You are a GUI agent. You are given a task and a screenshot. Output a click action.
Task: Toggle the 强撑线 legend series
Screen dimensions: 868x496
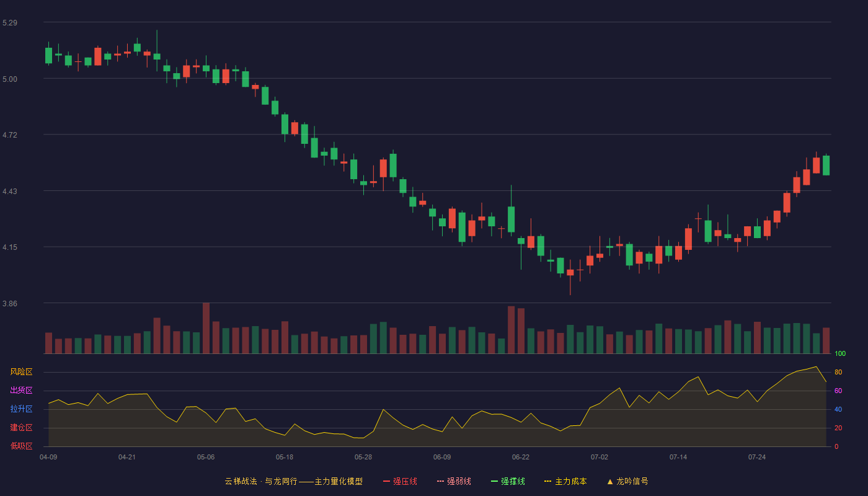[508, 481]
